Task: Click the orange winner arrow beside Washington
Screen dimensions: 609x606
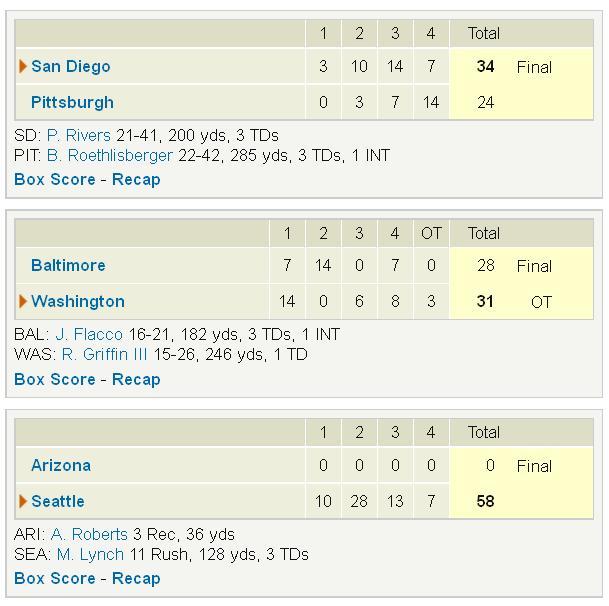Action: click(23, 301)
